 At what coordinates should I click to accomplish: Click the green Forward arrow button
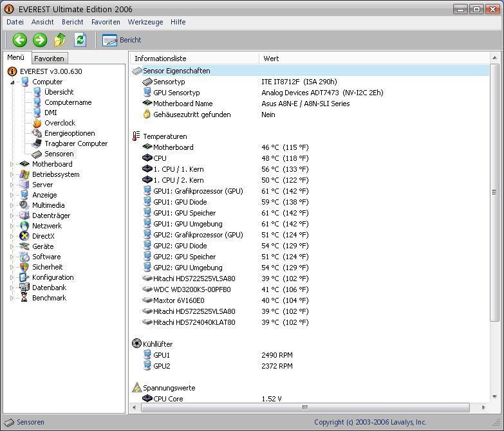click(40, 40)
